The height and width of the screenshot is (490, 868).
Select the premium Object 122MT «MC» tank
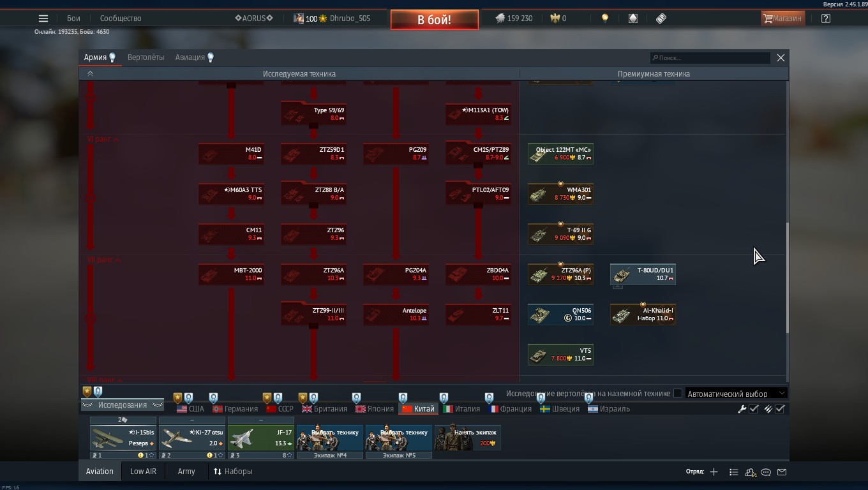(560, 154)
